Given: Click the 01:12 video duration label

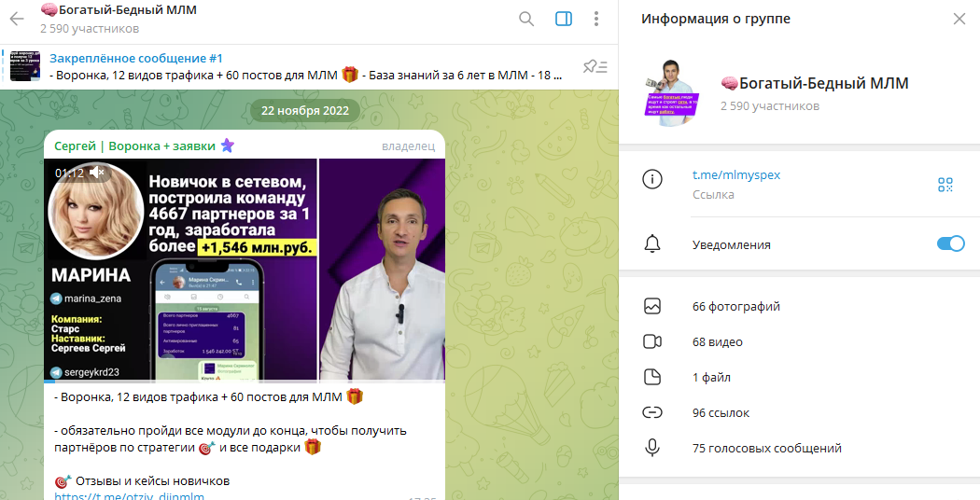Looking at the screenshot, I should [69, 174].
